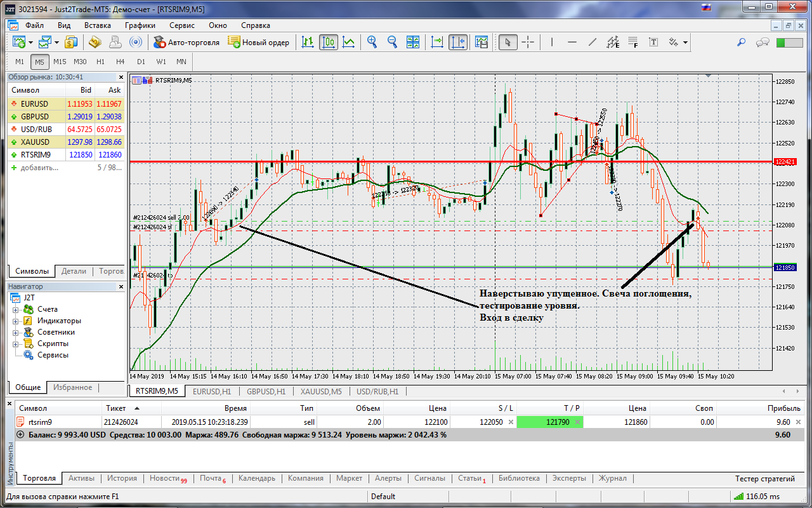Expand the Счета tree node
The image size is (812, 508).
pyautogui.click(x=15, y=309)
